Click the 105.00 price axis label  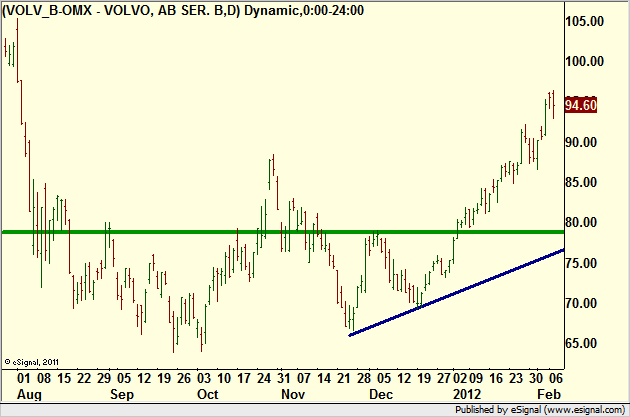(x=585, y=21)
